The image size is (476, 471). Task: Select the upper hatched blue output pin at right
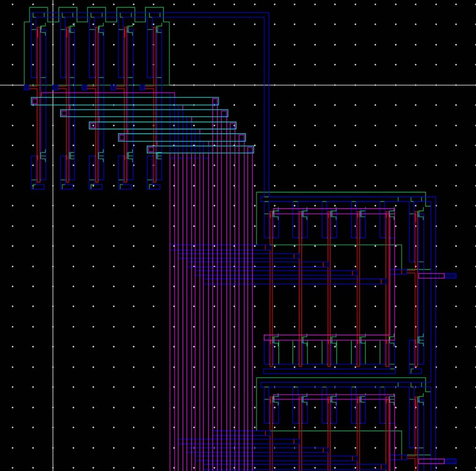coord(450,276)
